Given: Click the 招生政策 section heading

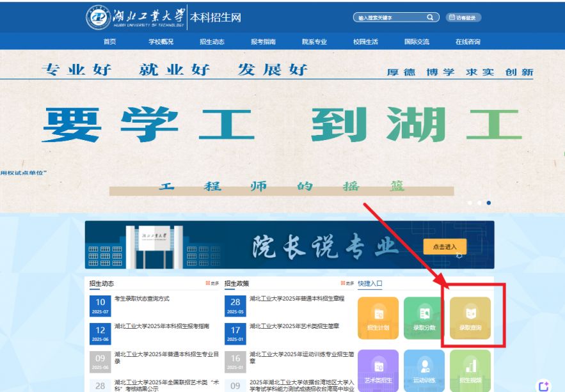Looking at the screenshot, I should click(x=237, y=283).
